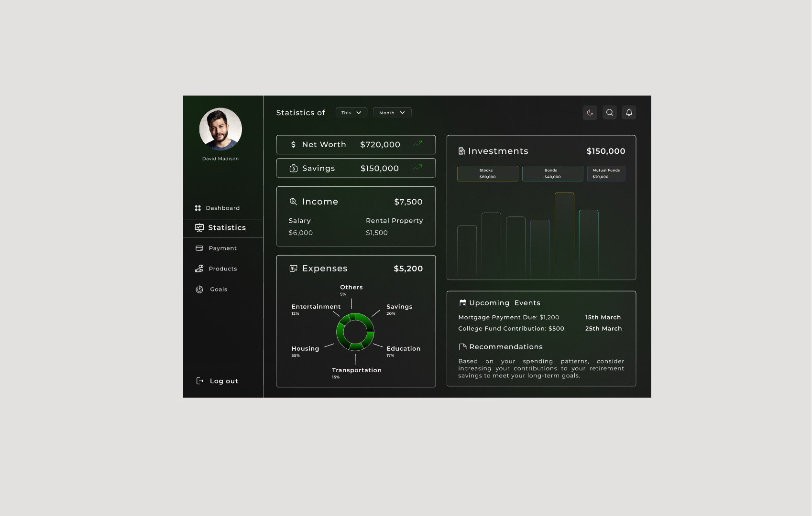Click the Income $7,500 total
This screenshot has width=812, height=516.
pyautogui.click(x=408, y=202)
